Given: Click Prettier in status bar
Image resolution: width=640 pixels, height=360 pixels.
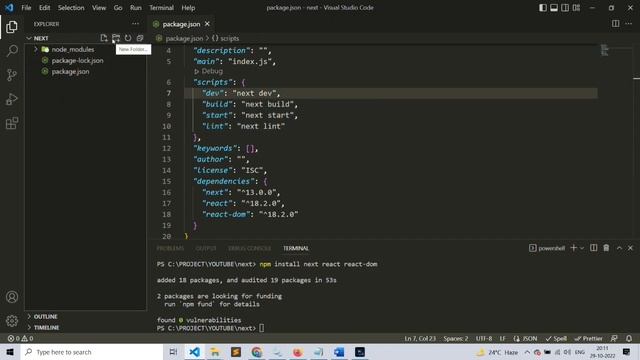Looking at the screenshot, I should [588, 338].
